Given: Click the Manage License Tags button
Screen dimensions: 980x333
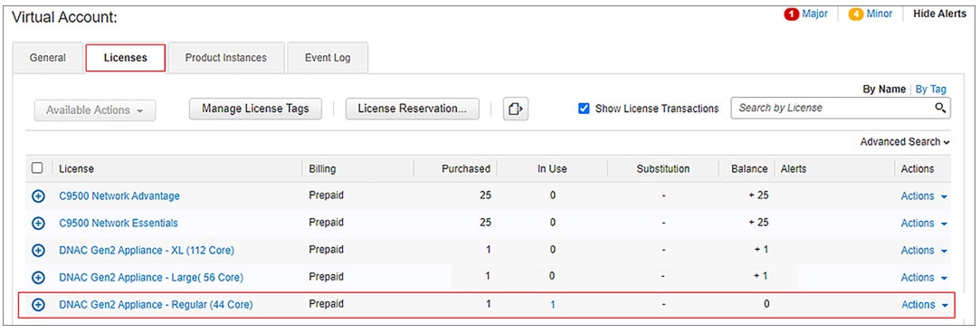Looking at the screenshot, I should coord(255,109).
